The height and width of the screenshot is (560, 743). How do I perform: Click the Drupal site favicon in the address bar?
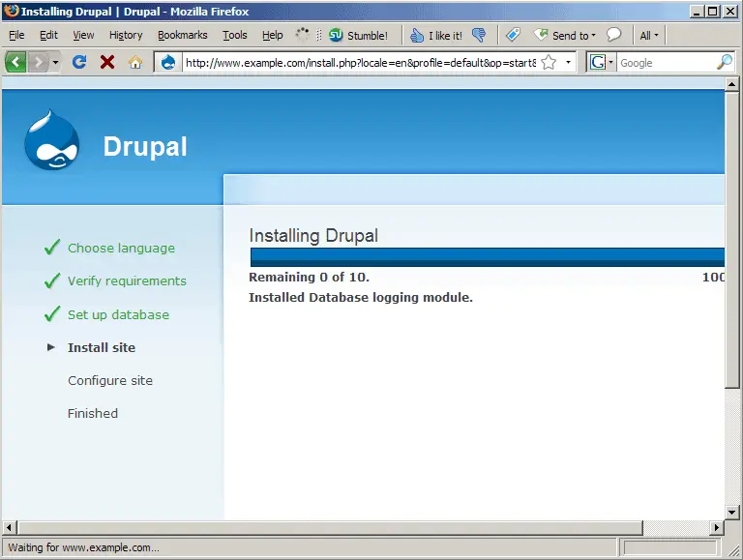[168, 62]
